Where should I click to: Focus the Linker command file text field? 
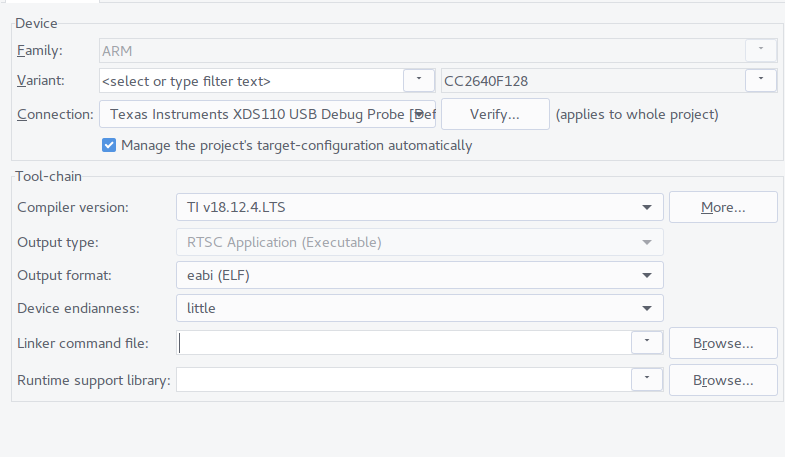click(x=404, y=343)
